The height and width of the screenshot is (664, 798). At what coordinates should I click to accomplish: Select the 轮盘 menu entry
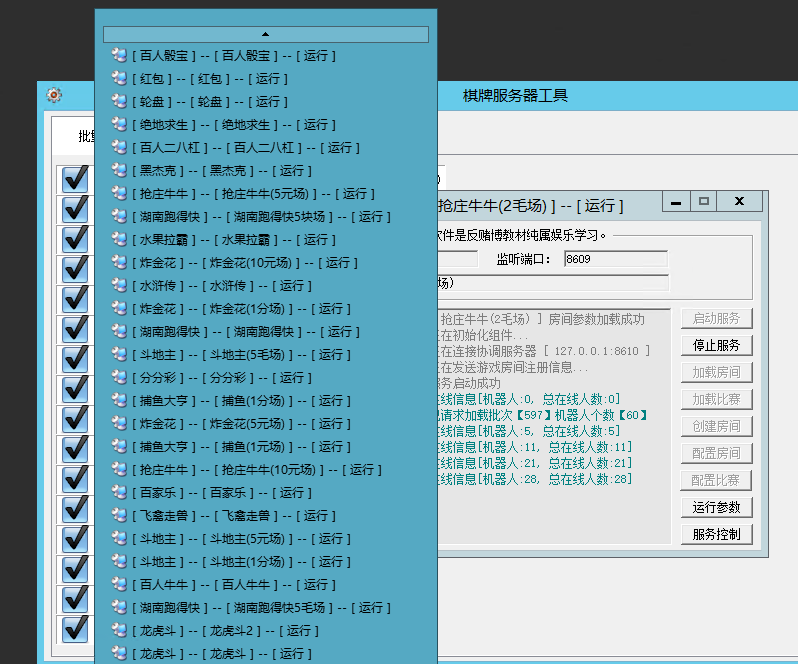point(209,102)
